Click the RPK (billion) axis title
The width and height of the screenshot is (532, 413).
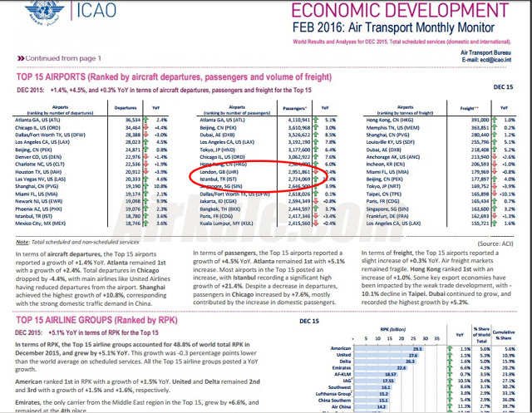(393, 329)
